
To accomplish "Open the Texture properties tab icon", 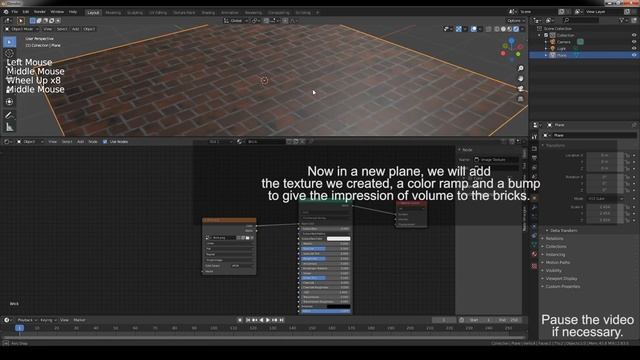I will click(x=534, y=266).
